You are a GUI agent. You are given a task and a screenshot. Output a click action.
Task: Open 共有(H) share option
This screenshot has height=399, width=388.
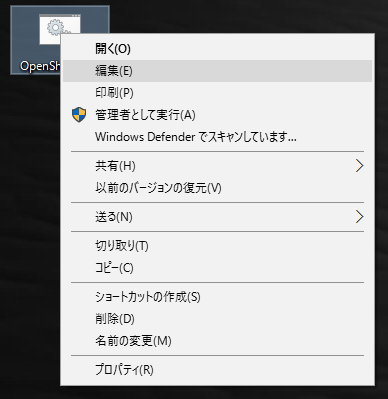coord(217,166)
